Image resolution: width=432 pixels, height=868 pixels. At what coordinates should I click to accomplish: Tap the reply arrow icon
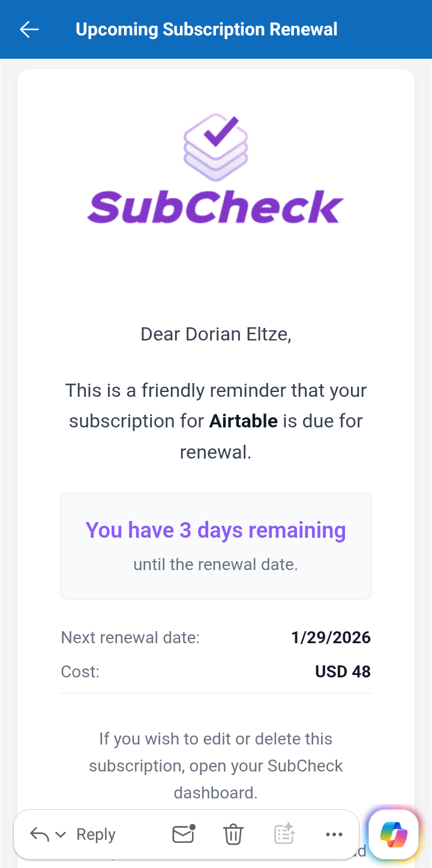point(38,834)
